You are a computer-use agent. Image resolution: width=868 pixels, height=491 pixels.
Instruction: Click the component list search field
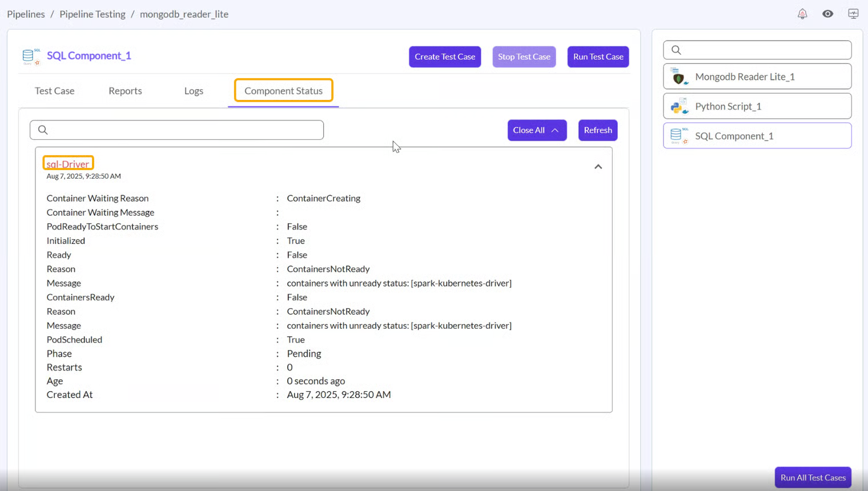[x=763, y=50]
